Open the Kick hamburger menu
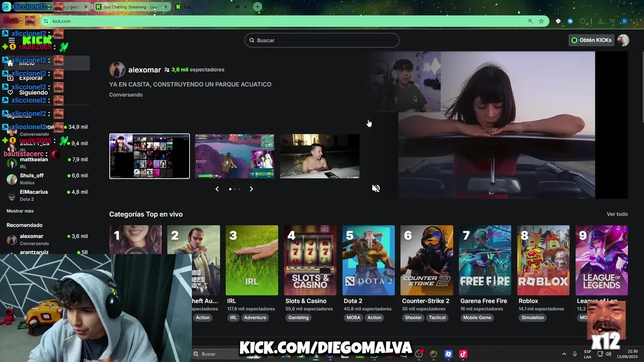Viewport: 644px width, 362px height. coord(12,41)
